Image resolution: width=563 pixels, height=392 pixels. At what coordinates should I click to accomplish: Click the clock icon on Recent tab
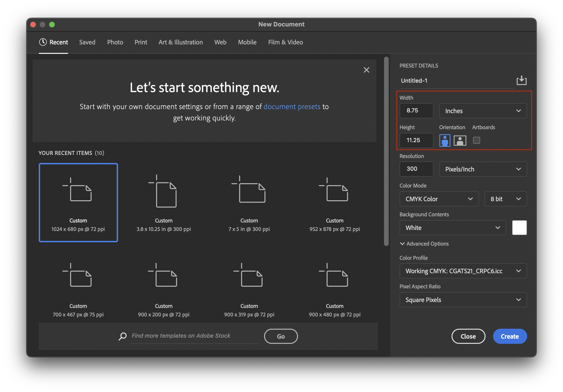coord(43,42)
